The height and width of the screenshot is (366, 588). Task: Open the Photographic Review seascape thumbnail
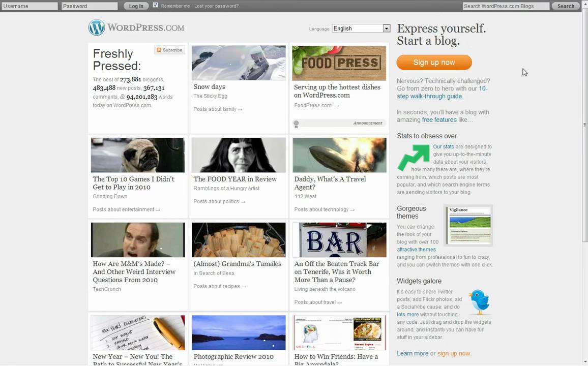click(x=239, y=332)
